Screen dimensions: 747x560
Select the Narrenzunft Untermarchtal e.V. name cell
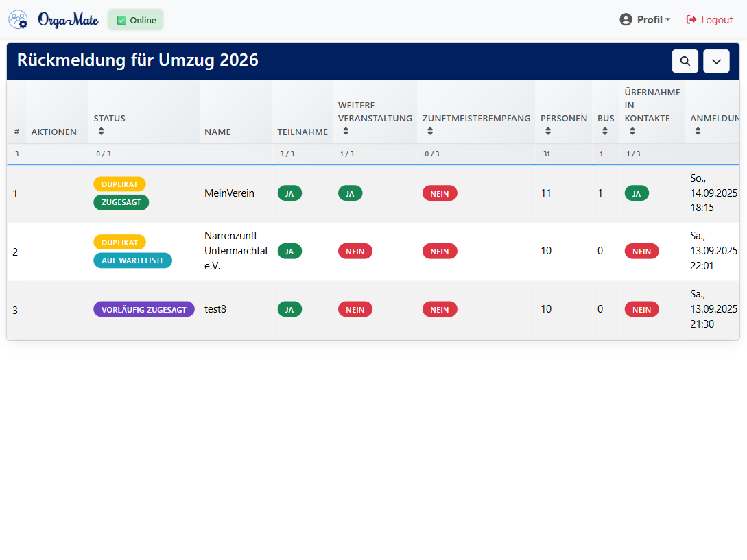(235, 251)
